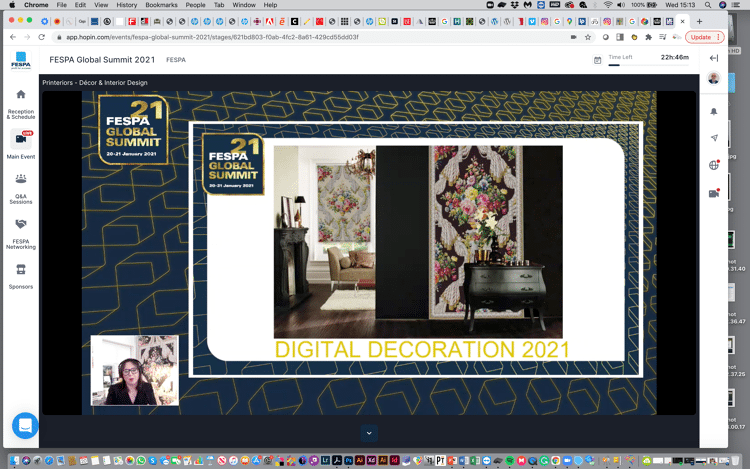This screenshot has width=750, height=469.
Task: Open a new browser tab
Action: point(699,22)
